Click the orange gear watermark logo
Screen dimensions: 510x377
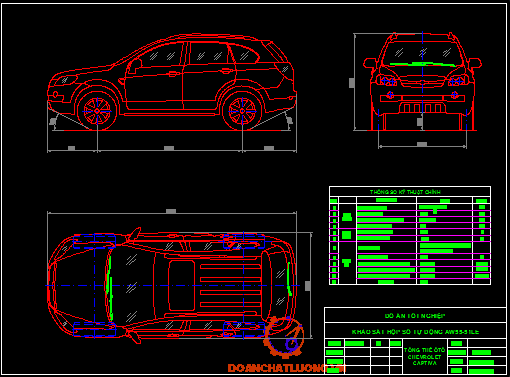[284, 337]
